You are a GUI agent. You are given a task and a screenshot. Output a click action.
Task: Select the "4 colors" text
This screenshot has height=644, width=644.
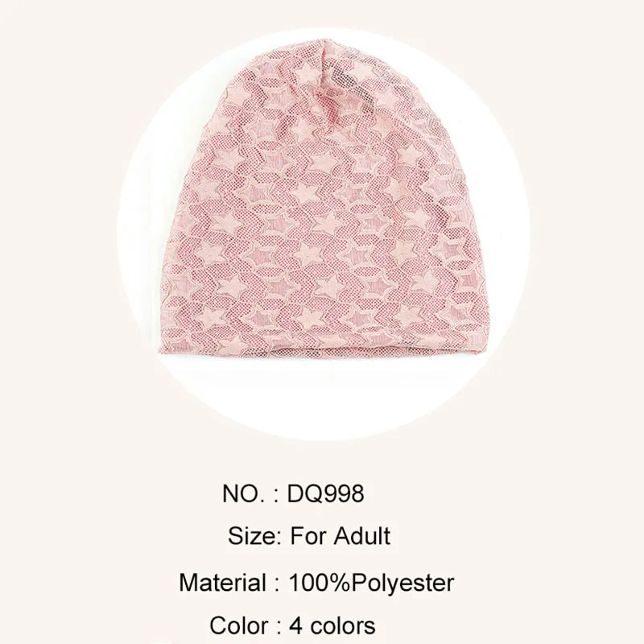click(x=332, y=626)
